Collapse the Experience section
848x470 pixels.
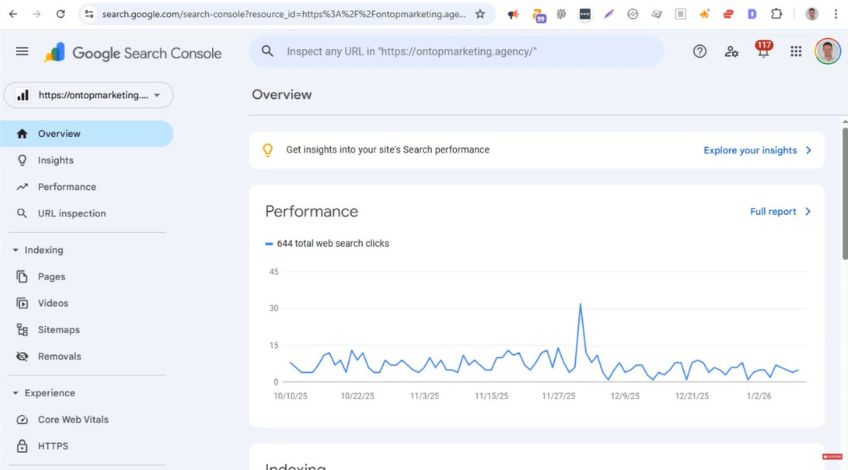[16, 393]
